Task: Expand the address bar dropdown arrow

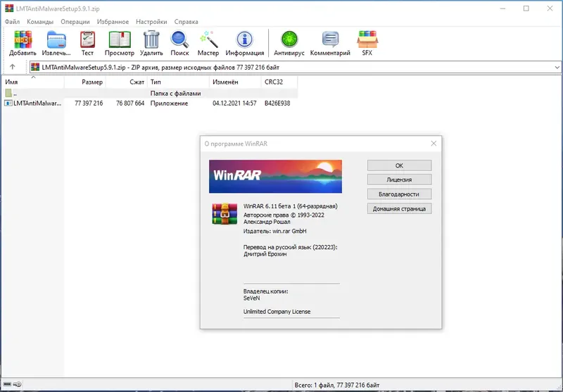Action: tap(557, 67)
